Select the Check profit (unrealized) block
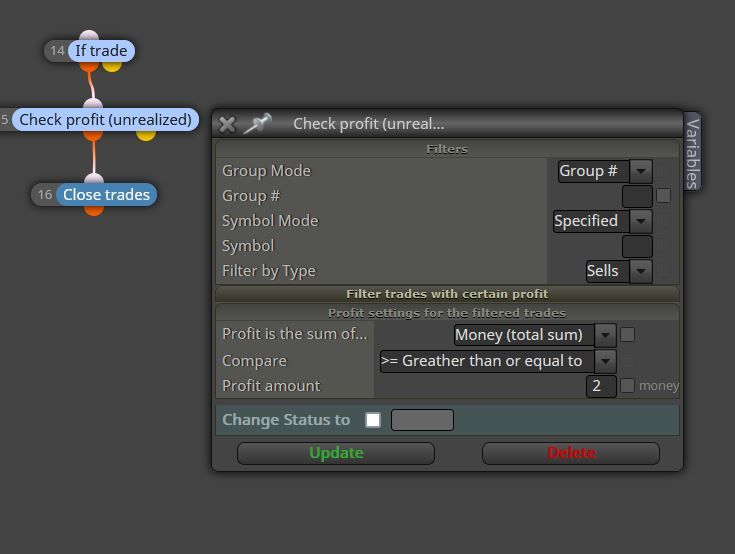 [x=105, y=120]
